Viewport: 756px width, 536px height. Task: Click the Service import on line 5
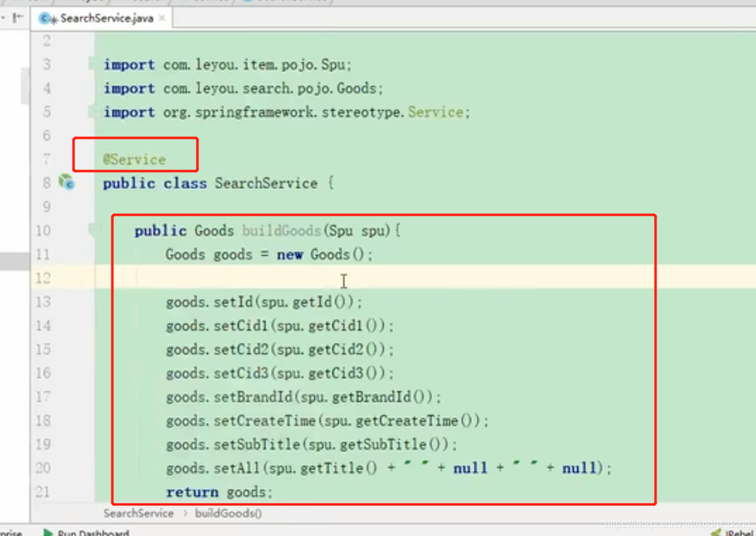pyautogui.click(x=287, y=112)
